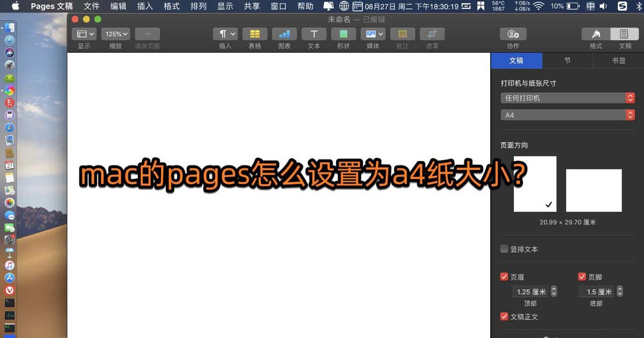
Task: Click the 1.25 厘米 header top field
Action: coord(531,292)
